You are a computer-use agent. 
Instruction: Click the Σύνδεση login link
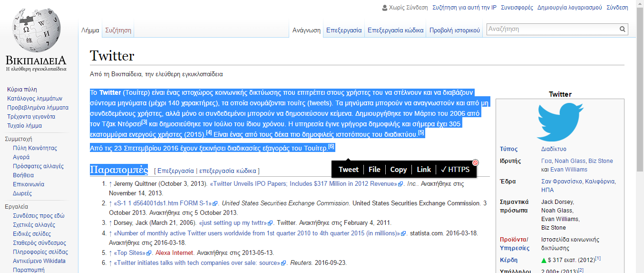tap(617, 8)
